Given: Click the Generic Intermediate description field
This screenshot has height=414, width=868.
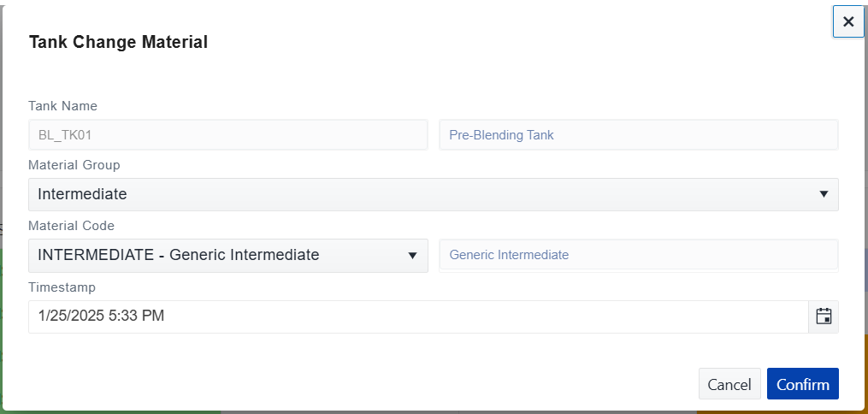Looking at the screenshot, I should pos(638,255).
